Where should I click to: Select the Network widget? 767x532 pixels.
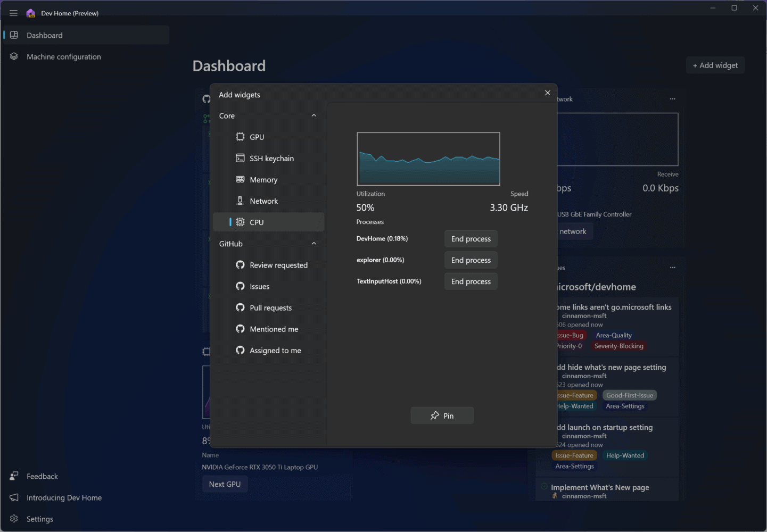click(x=268, y=201)
